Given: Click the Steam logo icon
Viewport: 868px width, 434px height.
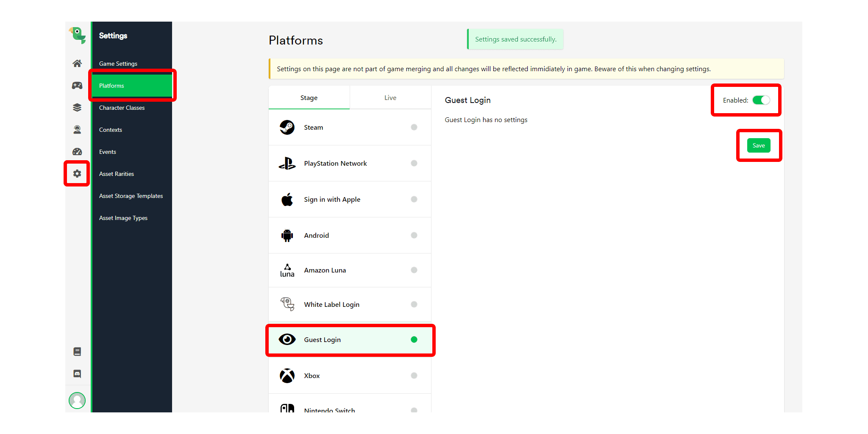Looking at the screenshot, I should 287,127.
